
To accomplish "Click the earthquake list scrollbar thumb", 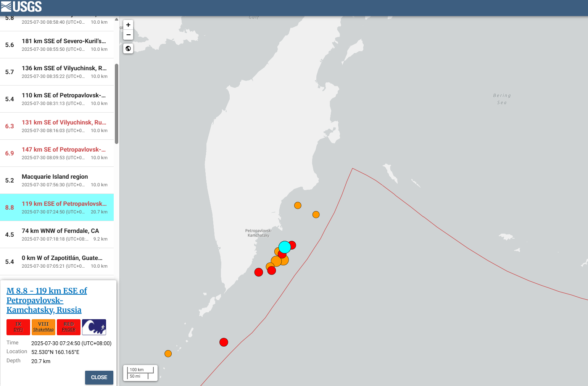I will click(116, 104).
